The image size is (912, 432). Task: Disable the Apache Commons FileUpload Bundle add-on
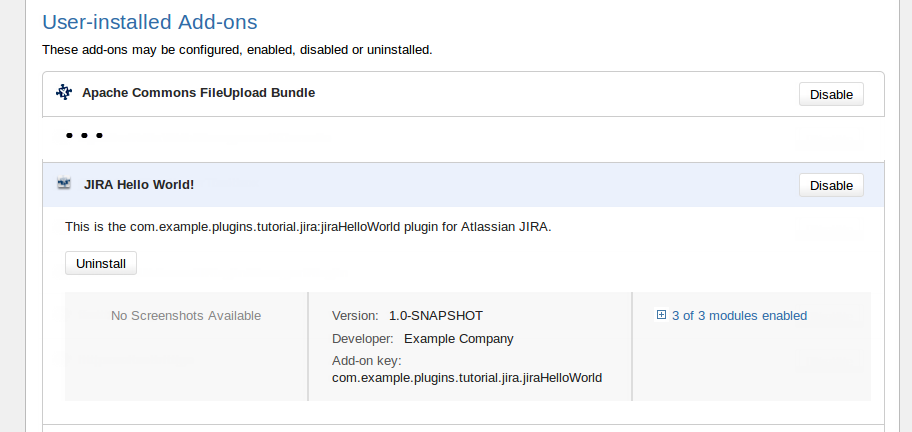tap(831, 94)
